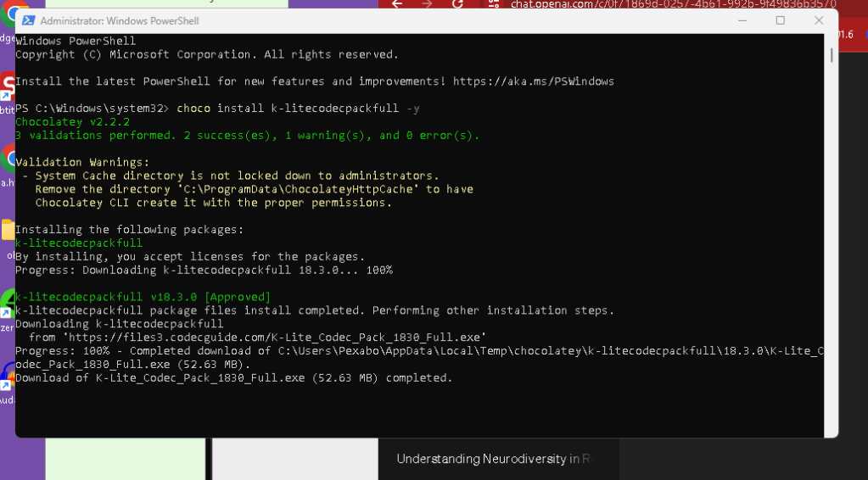This screenshot has width=868, height=480.
Task: Click the 'Installing the following packages:' line
Action: coord(130,230)
